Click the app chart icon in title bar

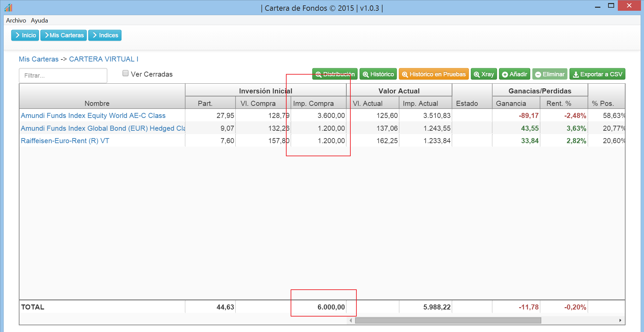click(8, 7)
